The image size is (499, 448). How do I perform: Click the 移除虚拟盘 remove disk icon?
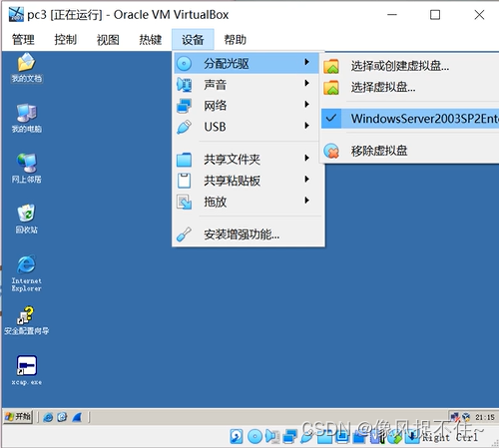point(331,151)
